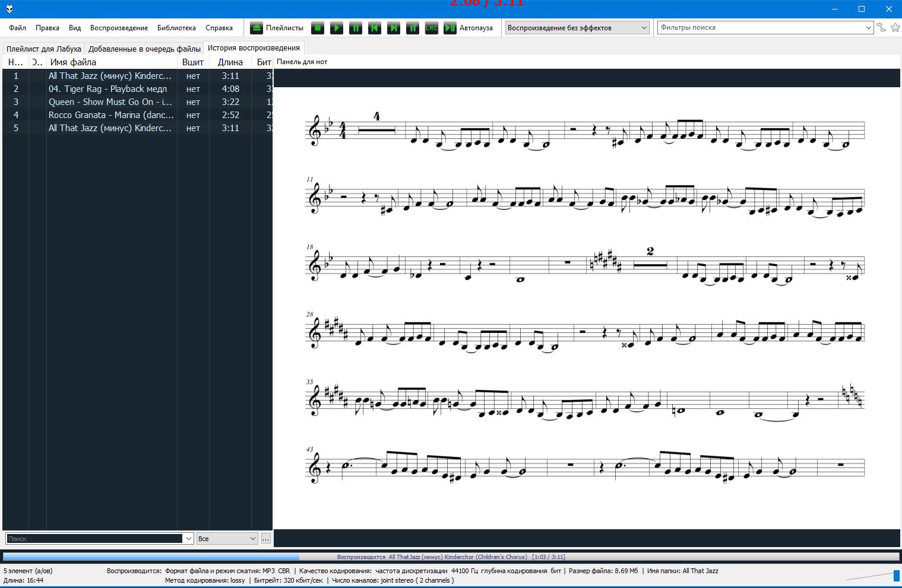The image size is (902, 588).
Task: Expand the Все filter dropdown
Action: click(252, 539)
